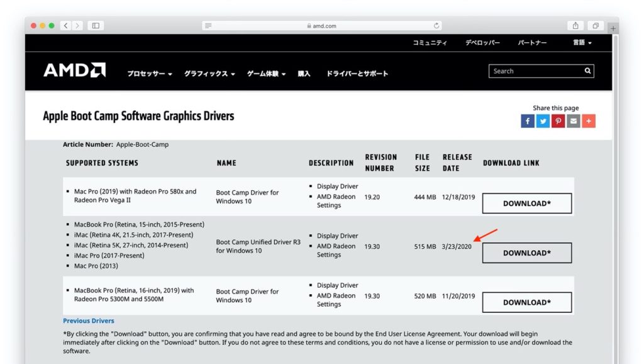Screen dimensions: 644x364
Task: Click the search magnifier icon
Action: click(x=587, y=71)
